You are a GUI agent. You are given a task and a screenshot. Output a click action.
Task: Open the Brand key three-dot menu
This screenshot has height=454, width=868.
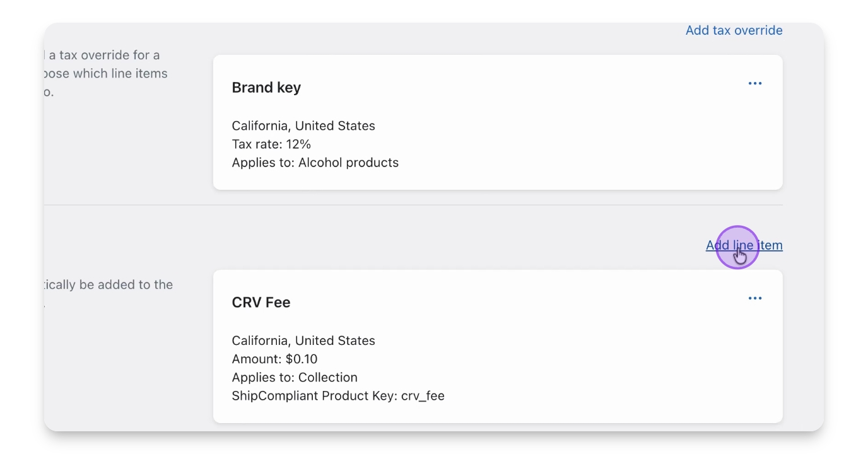(x=754, y=84)
